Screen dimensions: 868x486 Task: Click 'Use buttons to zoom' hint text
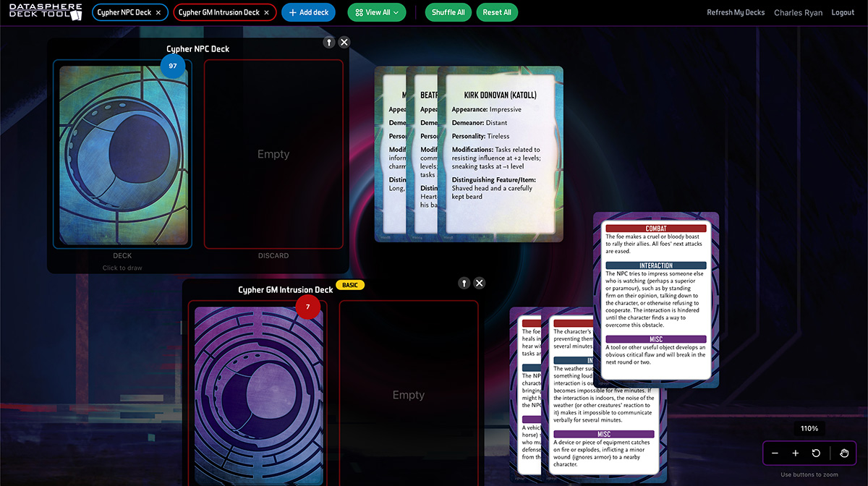click(x=809, y=475)
